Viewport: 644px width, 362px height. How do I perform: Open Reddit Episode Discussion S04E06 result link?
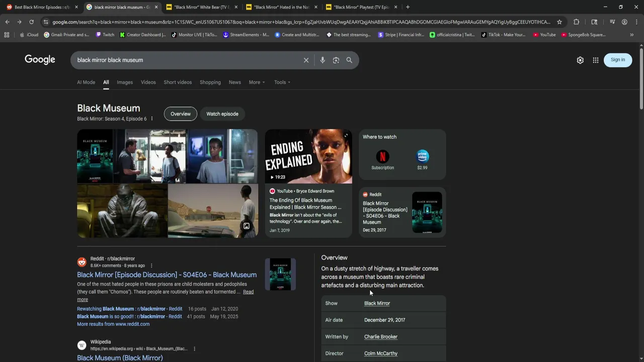[167, 275]
